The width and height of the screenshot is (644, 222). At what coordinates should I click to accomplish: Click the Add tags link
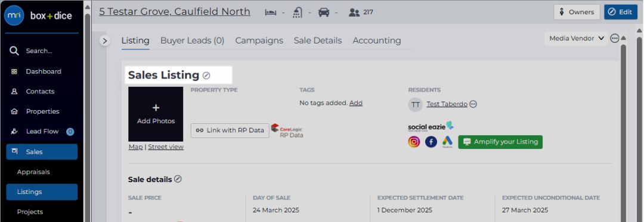pos(355,103)
